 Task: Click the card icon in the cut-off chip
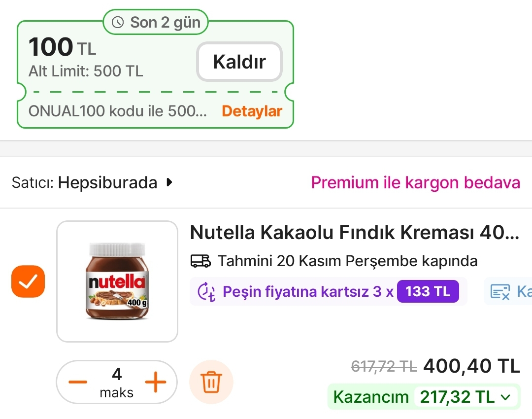coord(500,292)
